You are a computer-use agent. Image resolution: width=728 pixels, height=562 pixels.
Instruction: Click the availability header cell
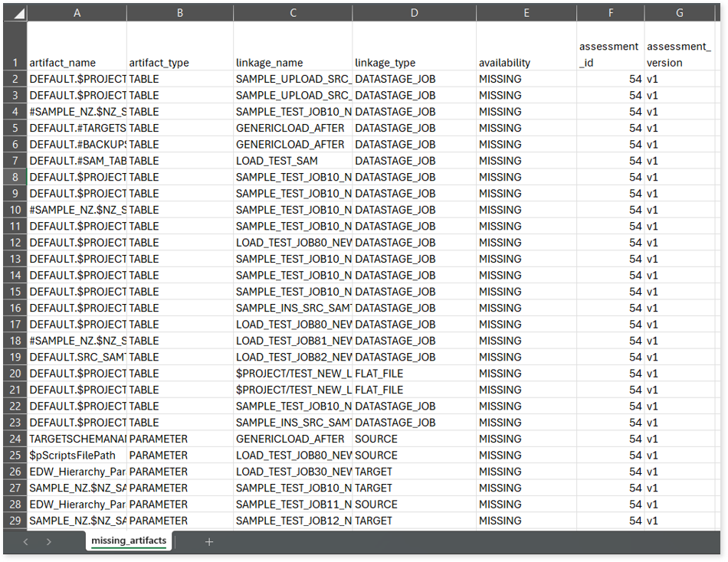pyautogui.click(x=526, y=62)
